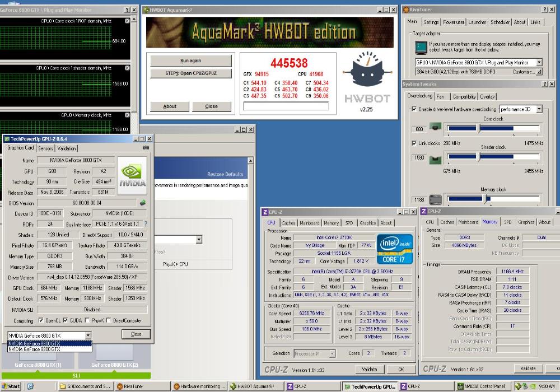Screen dimensions: 560x392
Task: Click the About button in AquaMark
Action: click(170, 106)
